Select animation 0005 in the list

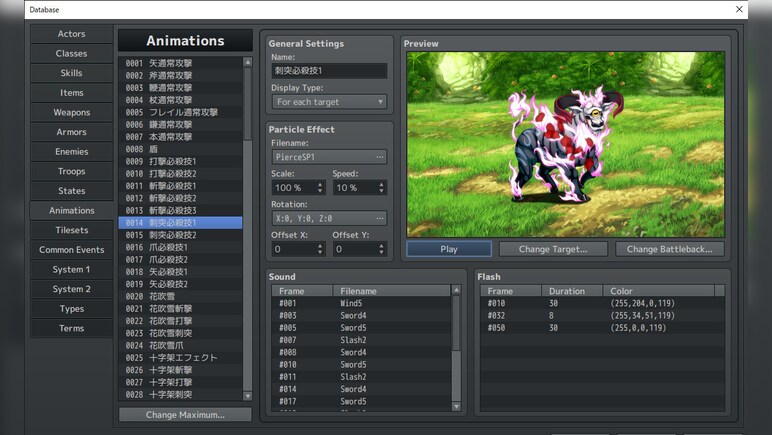point(180,112)
